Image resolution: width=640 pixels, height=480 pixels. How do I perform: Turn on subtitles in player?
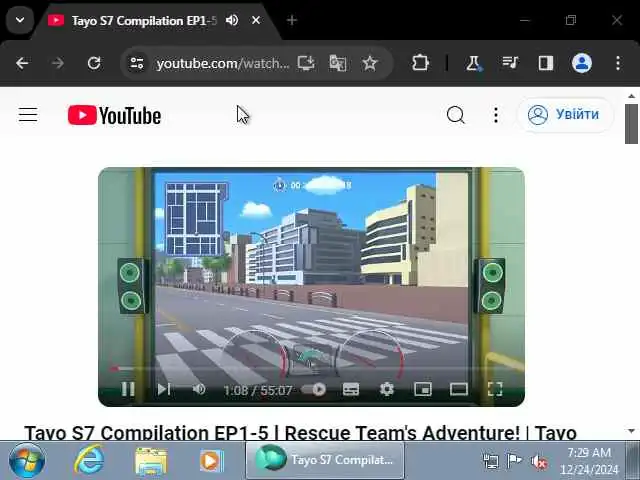351,389
